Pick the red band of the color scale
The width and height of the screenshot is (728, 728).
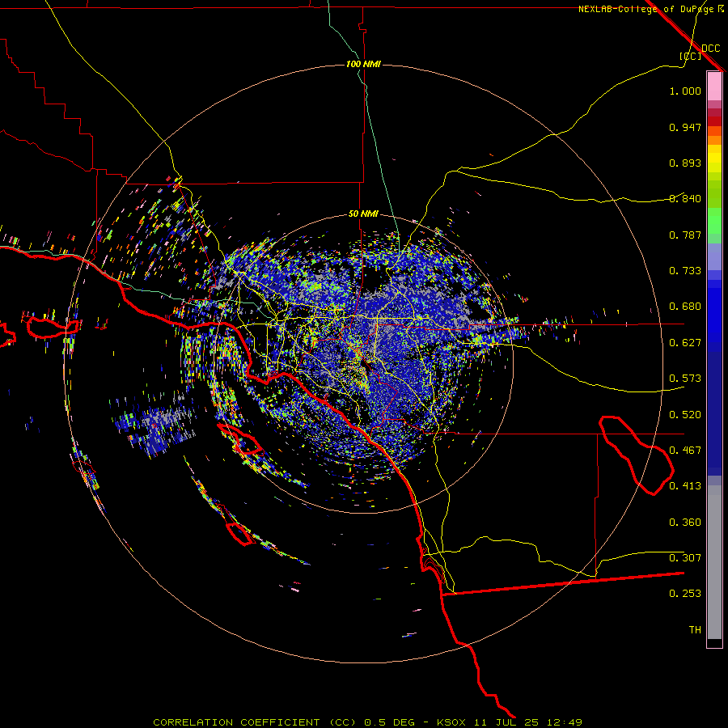coord(714,121)
